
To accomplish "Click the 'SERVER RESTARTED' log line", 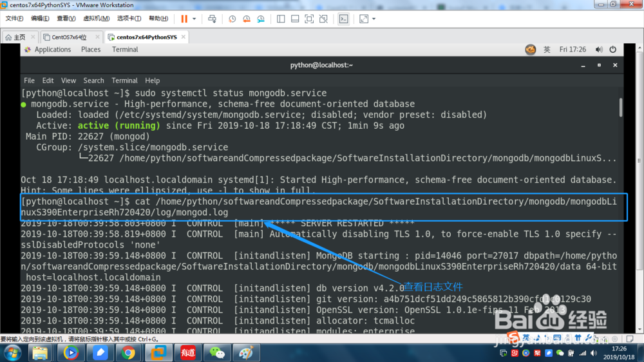I will click(x=218, y=223).
